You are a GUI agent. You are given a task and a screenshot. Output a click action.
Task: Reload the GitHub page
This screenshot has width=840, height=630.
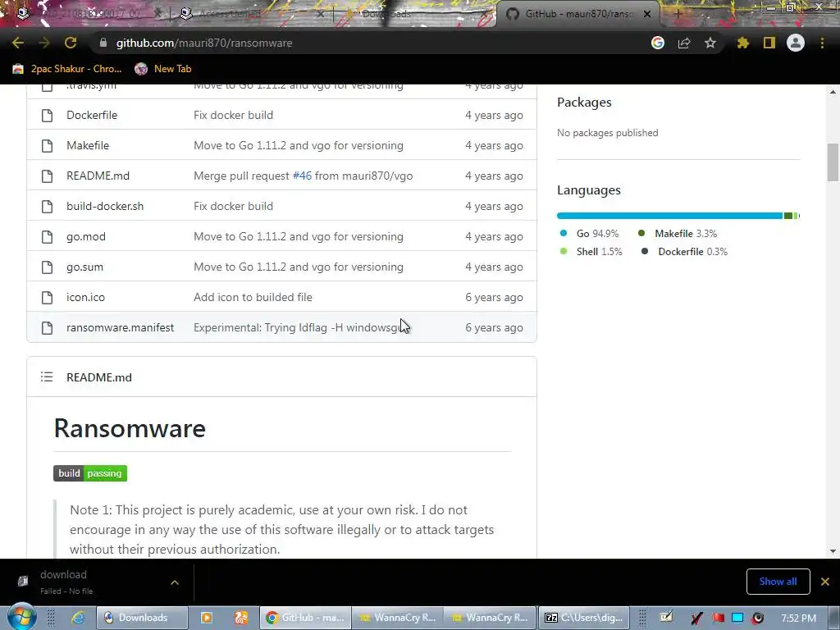(x=71, y=43)
